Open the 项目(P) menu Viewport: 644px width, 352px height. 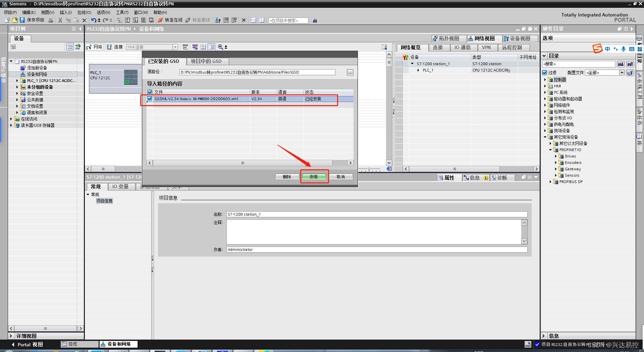[10, 12]
